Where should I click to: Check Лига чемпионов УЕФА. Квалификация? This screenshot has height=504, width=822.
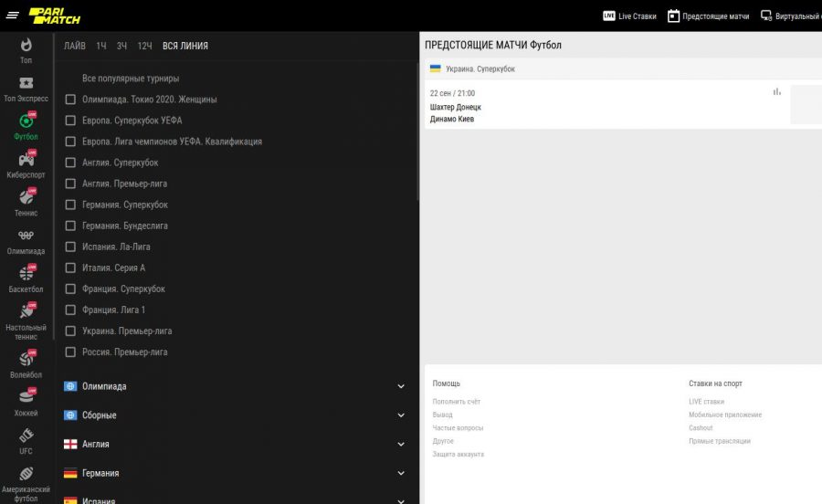coord(70,142)
